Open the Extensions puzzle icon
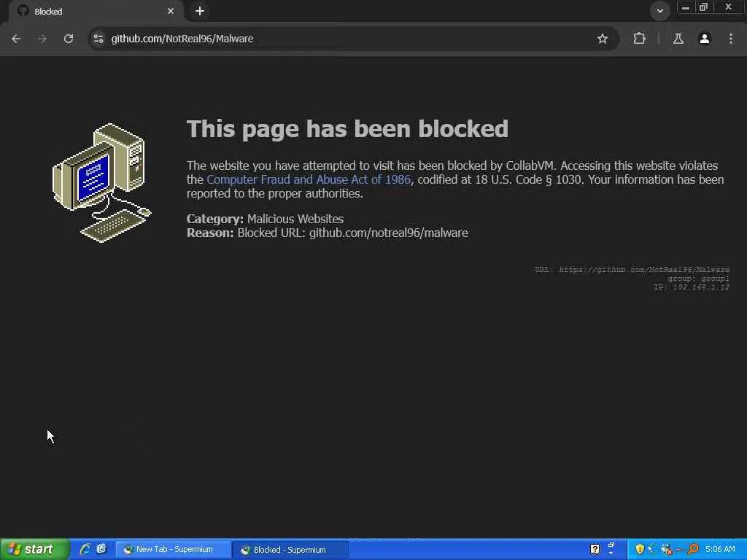 tap(639, 39)
